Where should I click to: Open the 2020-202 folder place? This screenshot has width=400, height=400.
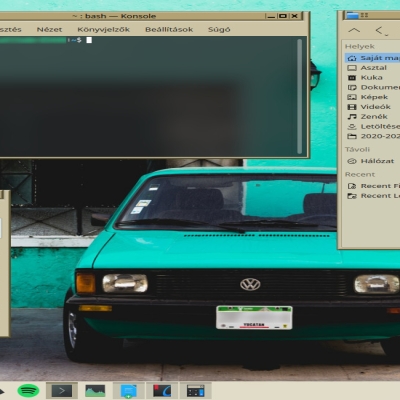[x=372, y=136]
